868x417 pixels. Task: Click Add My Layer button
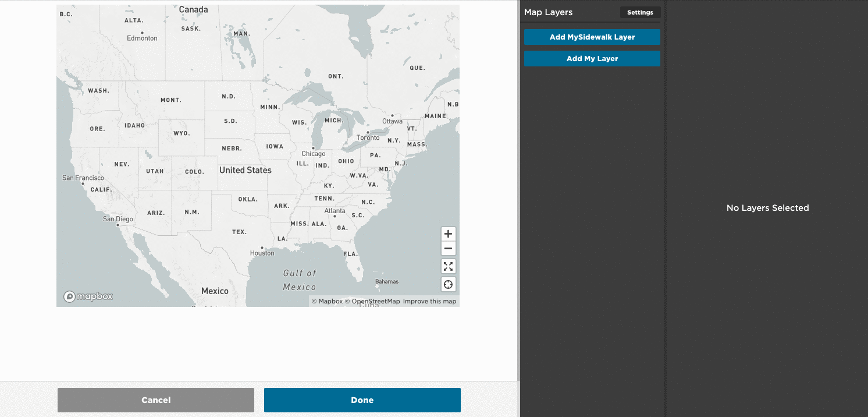(592, 59)
